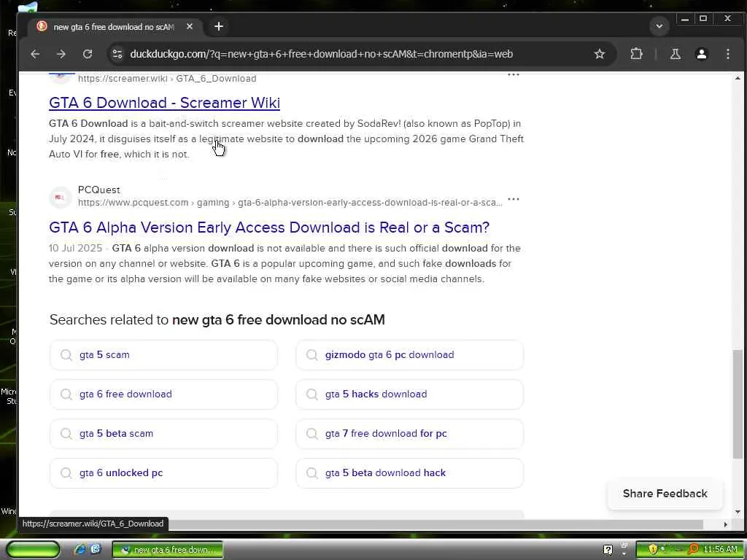Search related 'gta 6 unlocked pc'
Image resolution: width=747 pixels, height=560 pixels.
(x=163, y=473)
